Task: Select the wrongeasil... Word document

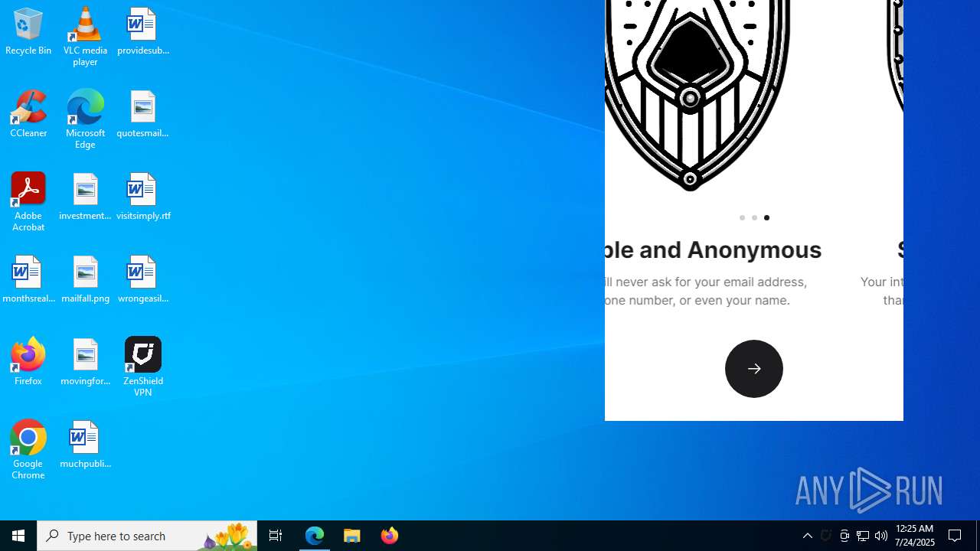Action: pyautogui.click(x=143, y=279)
